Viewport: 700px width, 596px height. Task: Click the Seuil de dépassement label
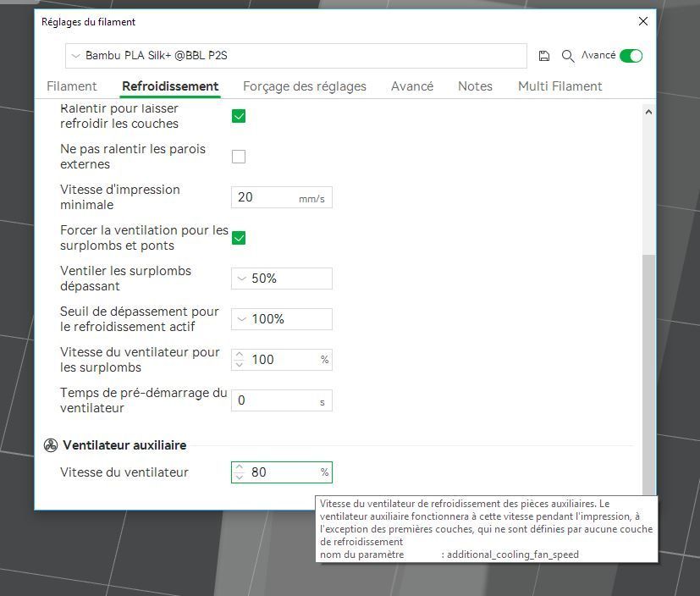(140, 319)
